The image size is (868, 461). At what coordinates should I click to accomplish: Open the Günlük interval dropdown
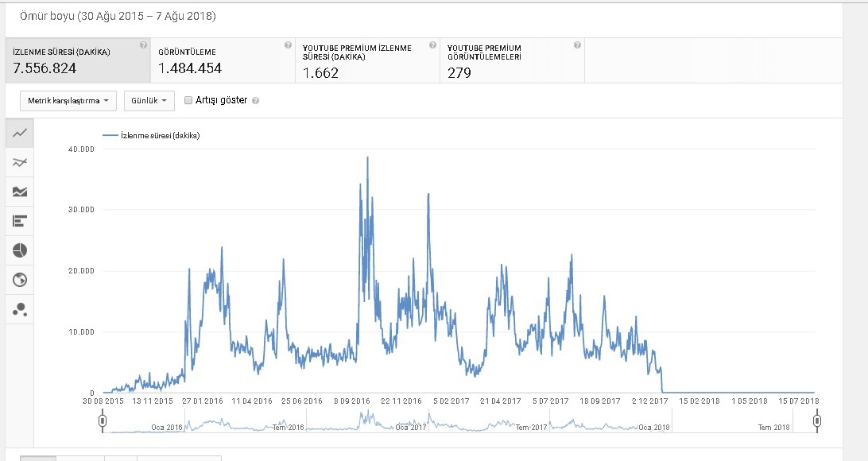[149, 101]
